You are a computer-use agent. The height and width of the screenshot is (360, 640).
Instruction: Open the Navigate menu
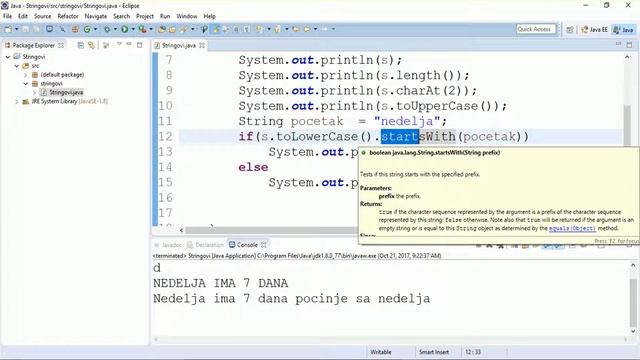(96, 16)
